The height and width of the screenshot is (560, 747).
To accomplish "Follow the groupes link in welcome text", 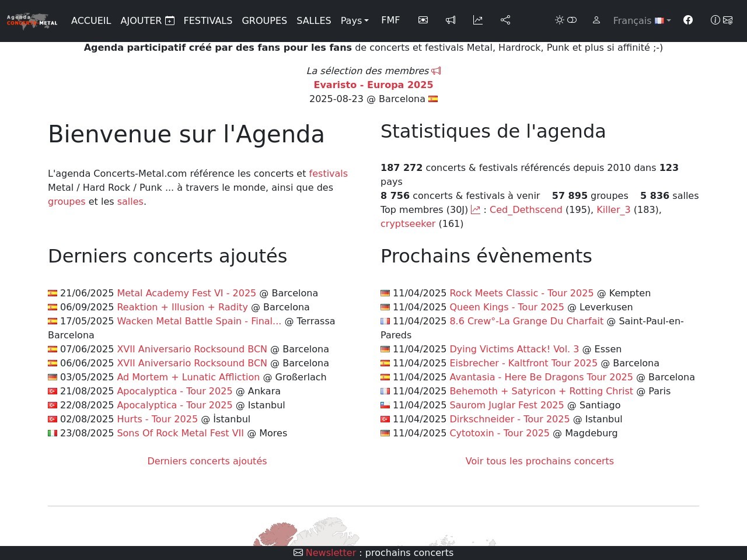I will (x=67, y=201).
